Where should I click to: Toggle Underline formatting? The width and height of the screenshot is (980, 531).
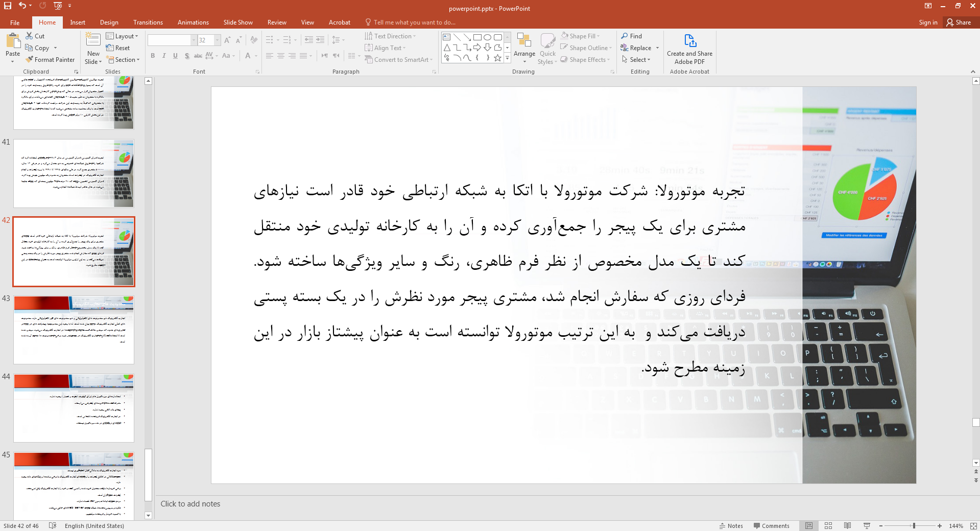[x=175, y=56]
